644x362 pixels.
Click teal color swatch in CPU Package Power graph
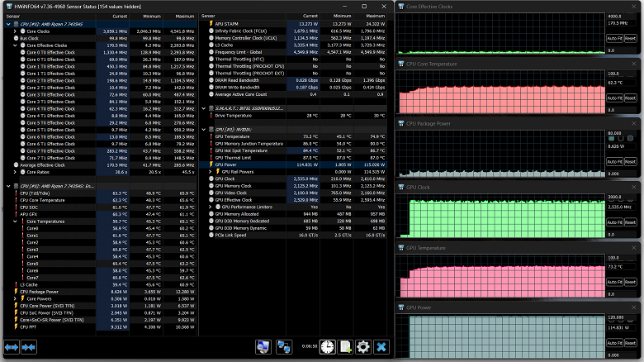pyautogui.click(x=612, y=138)
